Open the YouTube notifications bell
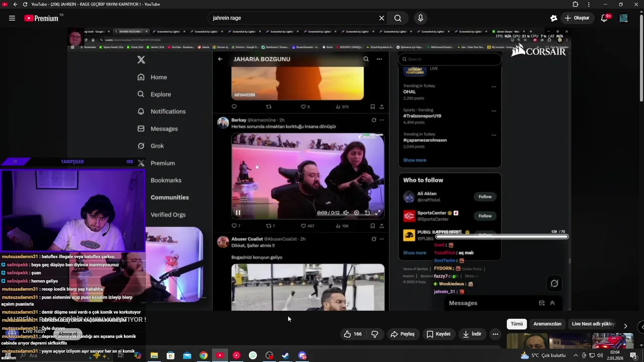This screenshot has width=644, height=362. tap(605, 18)
